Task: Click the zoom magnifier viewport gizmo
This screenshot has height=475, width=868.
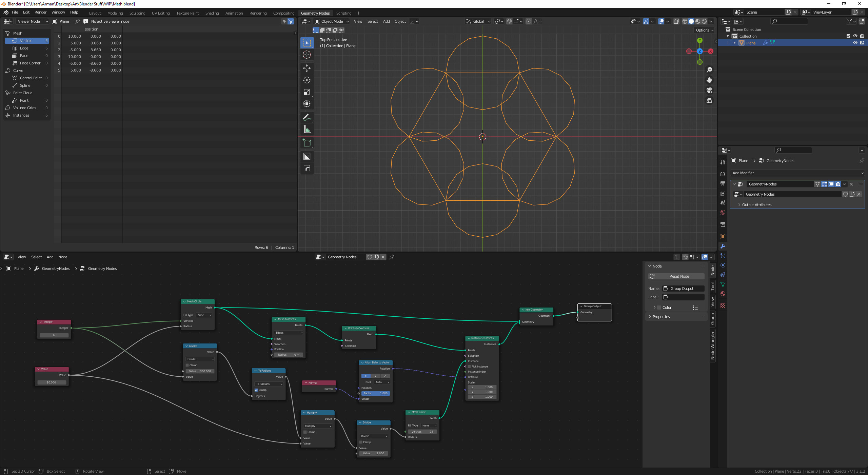Action: point(709,70)
